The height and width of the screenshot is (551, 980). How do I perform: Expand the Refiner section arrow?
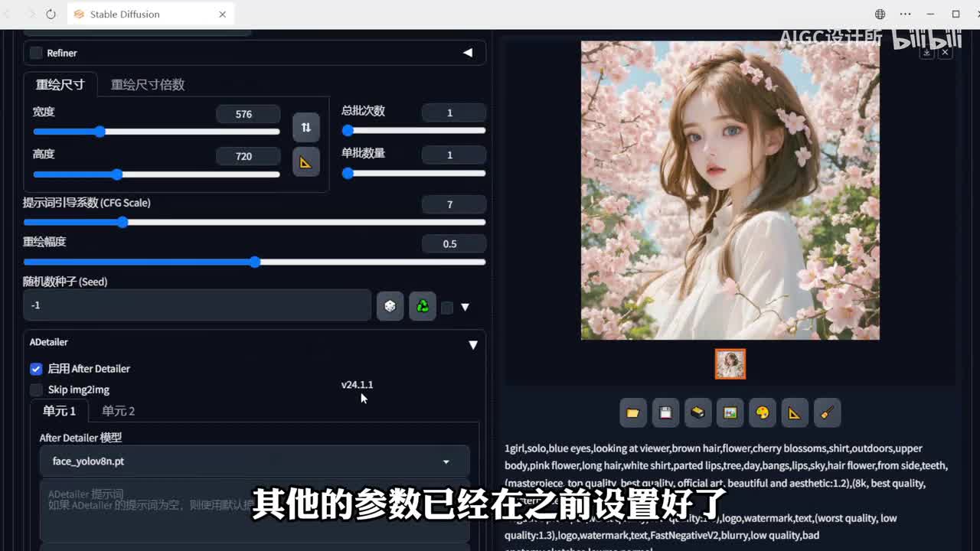(467, 53)
